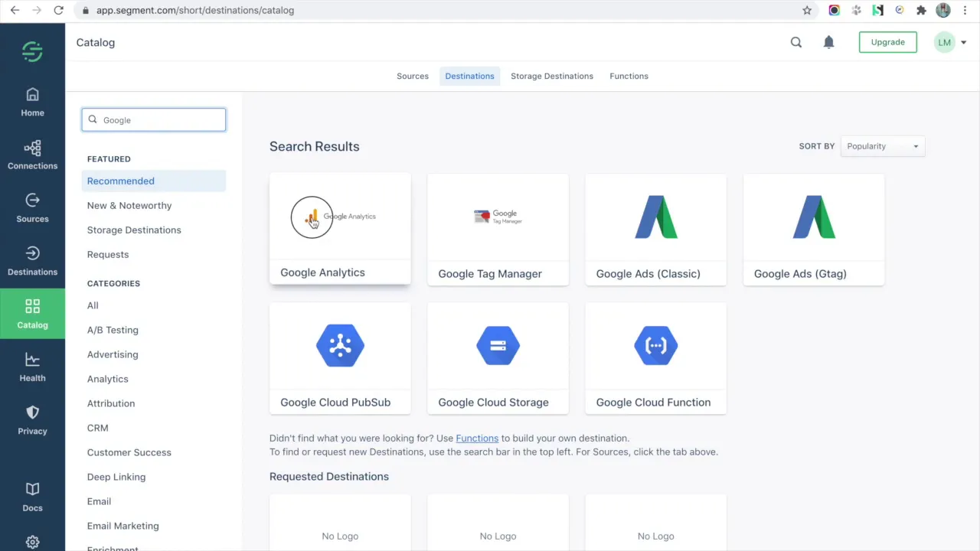Click the header search magnifier icon
Screen dimensions: 980x551
coord(796,42)
